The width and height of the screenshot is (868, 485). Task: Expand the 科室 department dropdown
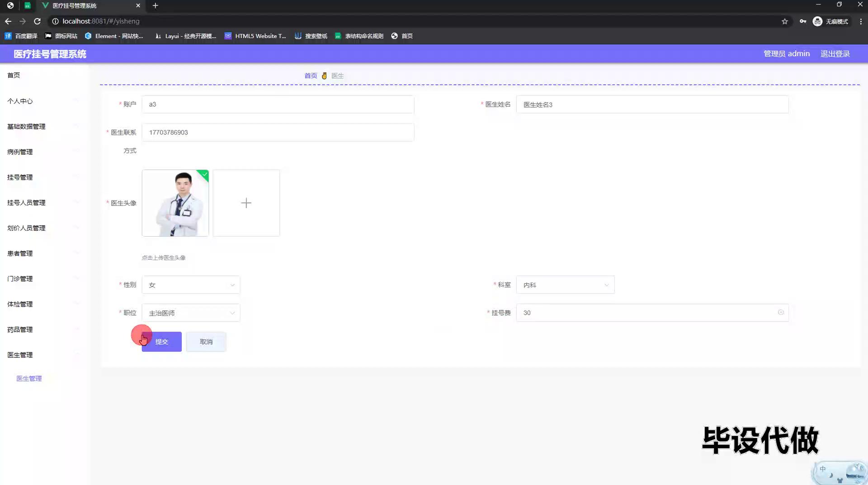click(565, 285)
